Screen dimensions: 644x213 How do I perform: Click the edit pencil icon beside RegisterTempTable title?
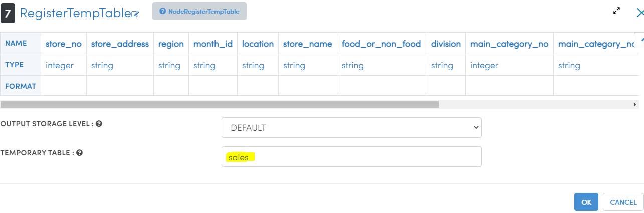135,15
